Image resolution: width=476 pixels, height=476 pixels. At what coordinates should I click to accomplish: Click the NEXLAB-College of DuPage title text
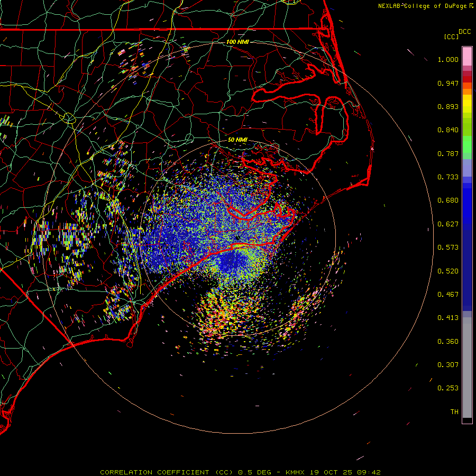tap(422, 6)
